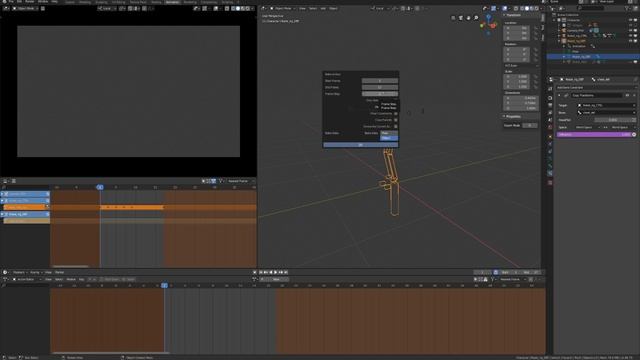Select Object in the Bake Data options
Screen dimensions: 640x360
pyautogui.click(x=389, y=138)
